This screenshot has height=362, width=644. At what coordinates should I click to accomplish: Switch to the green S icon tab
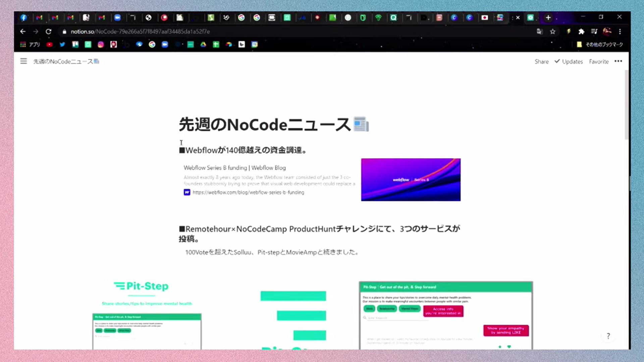pos(211,18)
